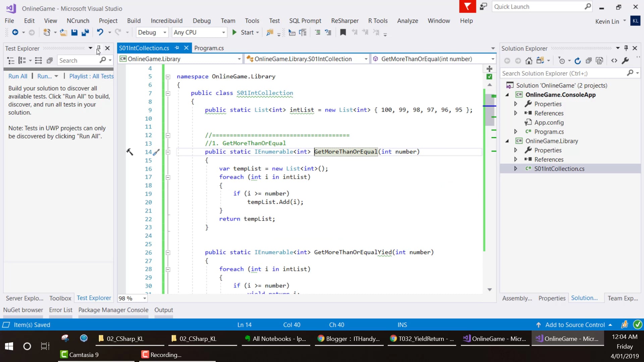This screenshot has height=362, width=644.
Task: Click the Search Solution Explorer field
Action: coord(563,73)
